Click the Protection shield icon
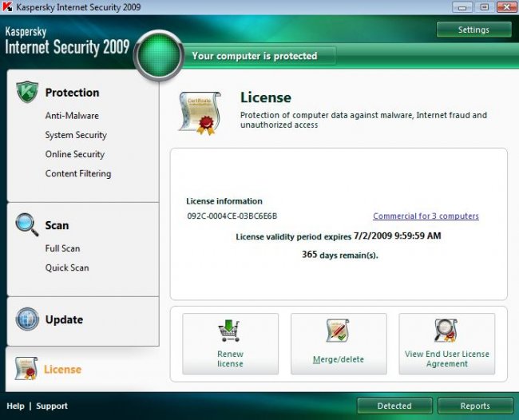The width and height of the screenshot is (519, 420). (27, 92)
